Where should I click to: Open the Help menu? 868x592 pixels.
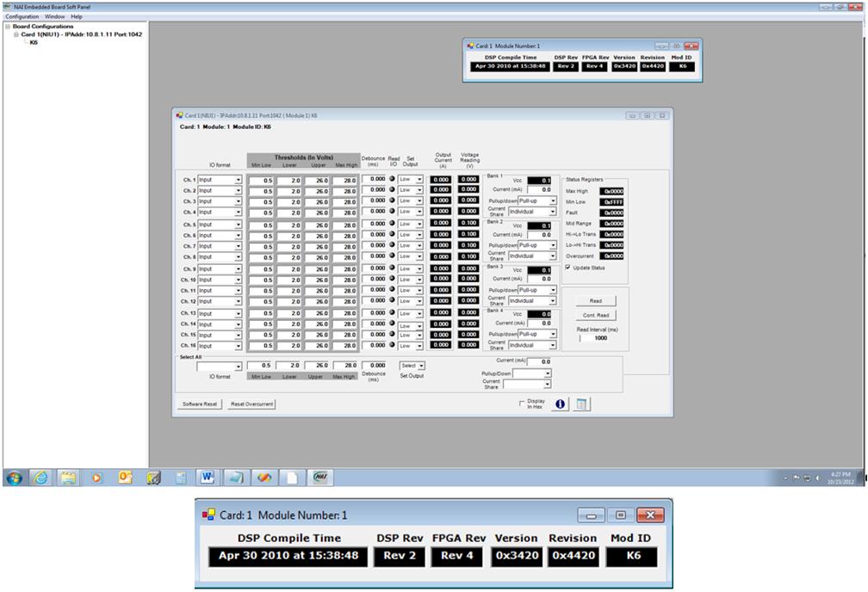[77, 16]
